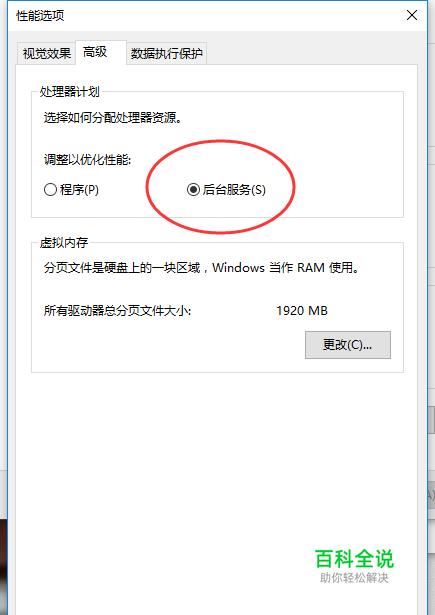Open the 数据执行保护 tab
This screenshot has height=615, width=435.
pyautogui.click(x=166, y=53)
